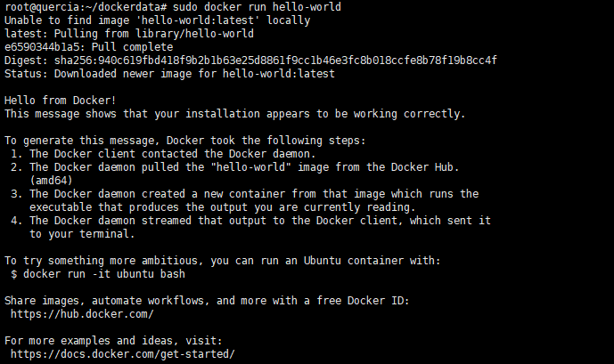This screenshot has height=364, width=614.
Task: Click the 'Share images, automate workflows' line
Action: click(207, 301)
